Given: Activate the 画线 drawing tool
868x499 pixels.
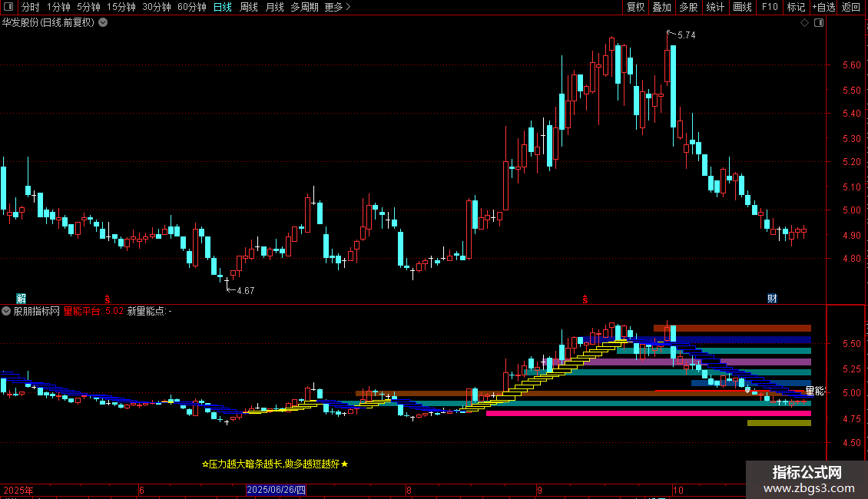Looking at the screenshot, I should [742, 7].
